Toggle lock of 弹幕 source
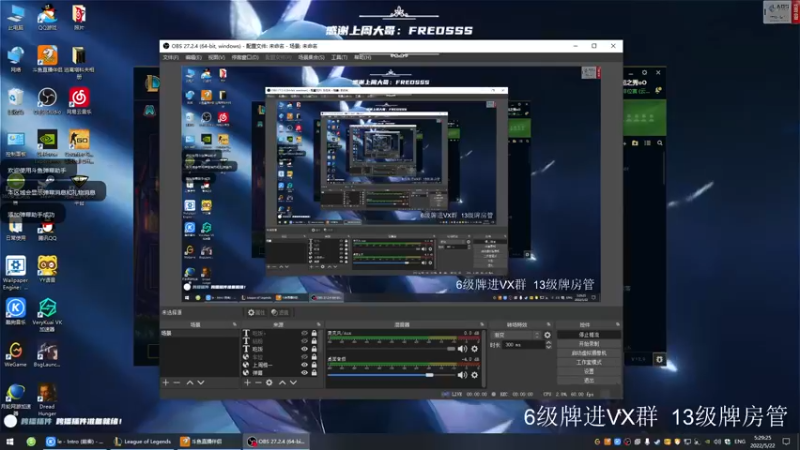The image size is (800, 450). [314, 373]
